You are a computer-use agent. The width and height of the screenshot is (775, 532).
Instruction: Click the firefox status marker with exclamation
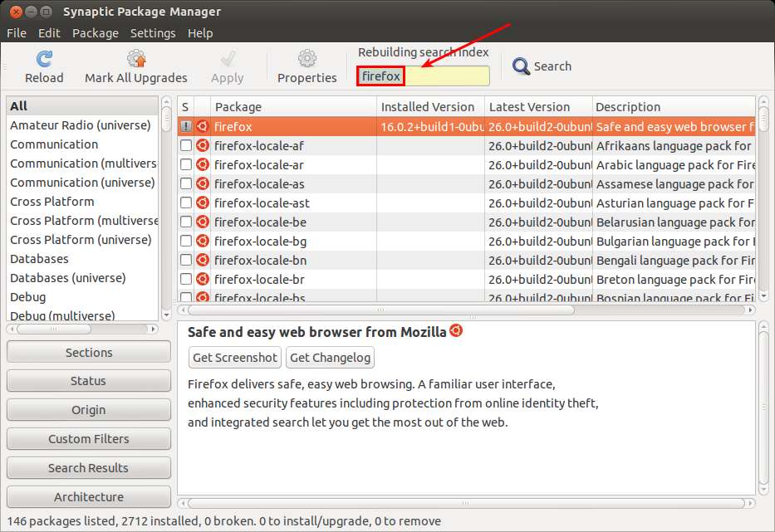point(186,126)
